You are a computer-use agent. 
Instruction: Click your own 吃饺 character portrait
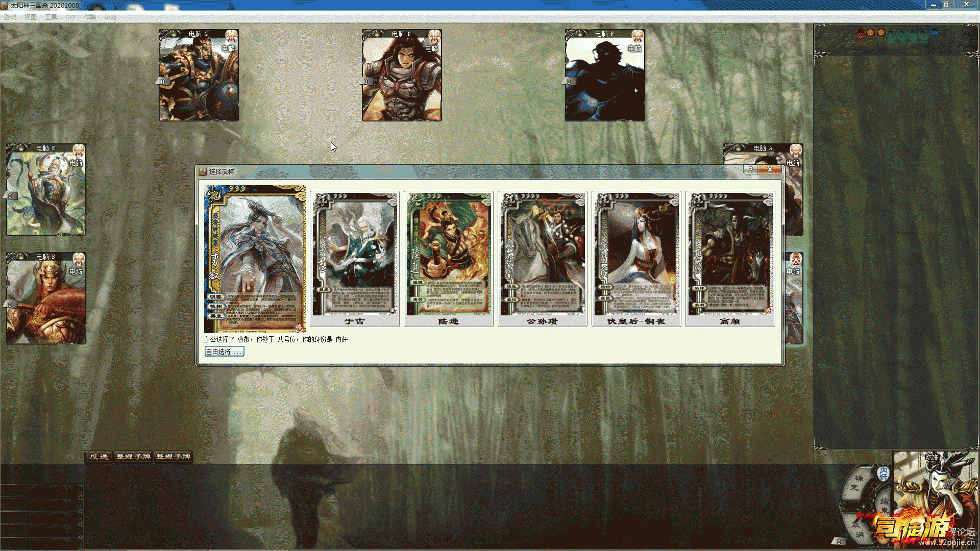tap(936, 500)
